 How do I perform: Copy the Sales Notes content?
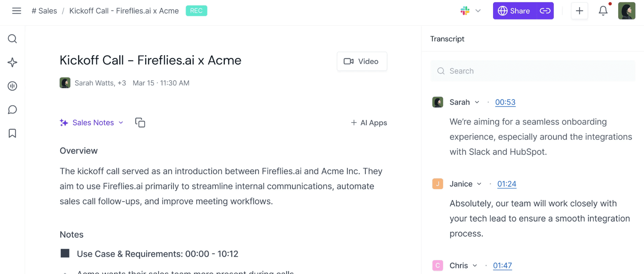pos(140,122)
